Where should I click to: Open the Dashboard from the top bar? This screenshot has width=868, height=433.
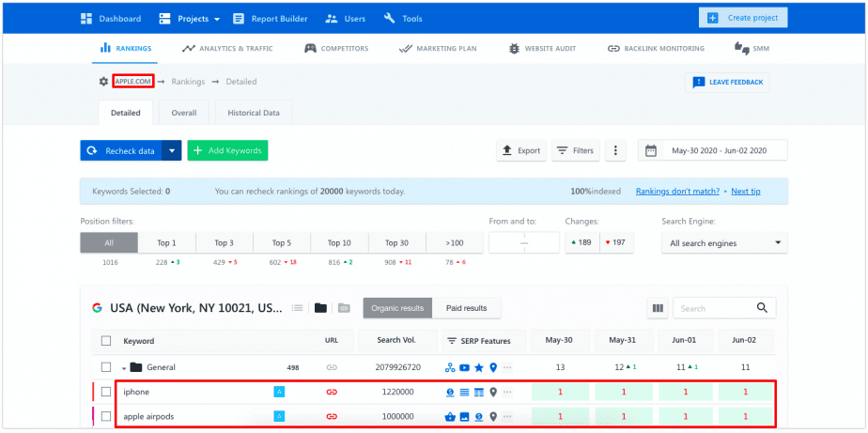[111, 19]
